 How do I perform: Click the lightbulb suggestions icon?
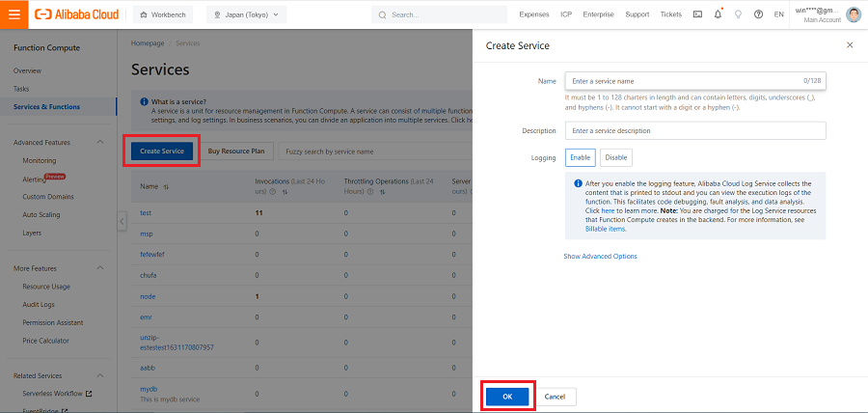click(x=739, y=14)
